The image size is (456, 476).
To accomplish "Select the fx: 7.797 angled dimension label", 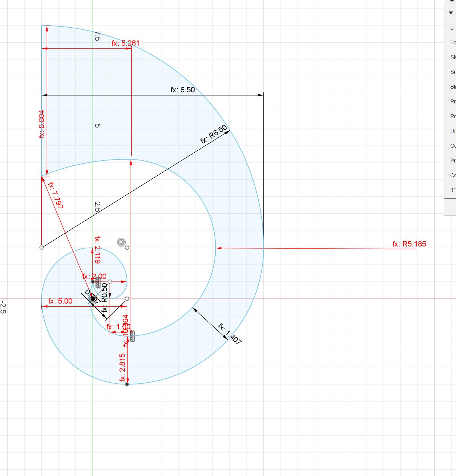I will (55, 195).
